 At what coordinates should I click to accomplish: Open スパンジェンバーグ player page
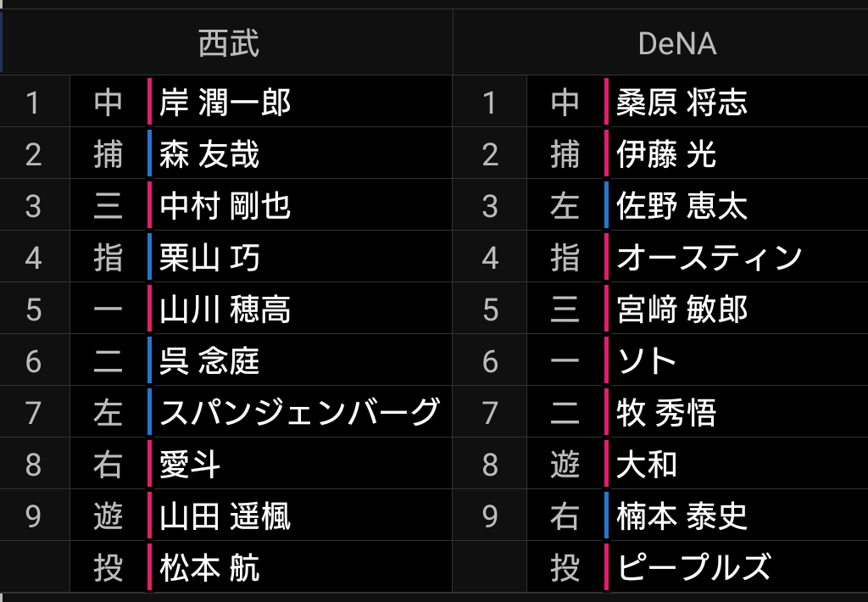(x=299, y=413)
